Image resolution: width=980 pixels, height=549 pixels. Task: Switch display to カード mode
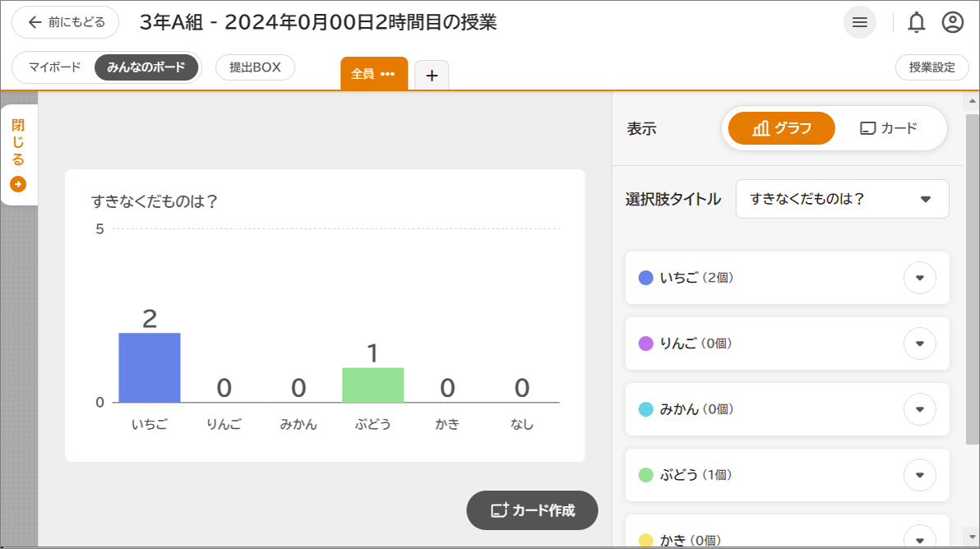[x=889, y=128]
